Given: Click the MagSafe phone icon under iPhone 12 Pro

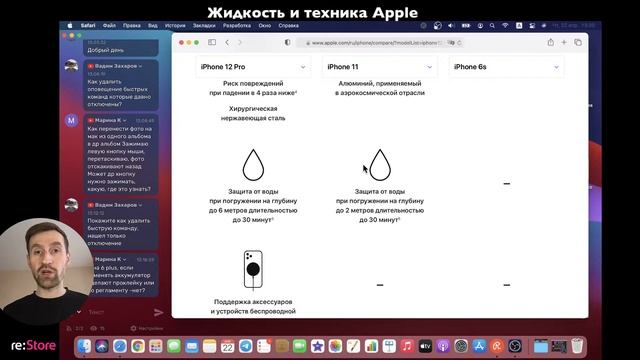Looking at the screenshot, I should tap(253, 270).
